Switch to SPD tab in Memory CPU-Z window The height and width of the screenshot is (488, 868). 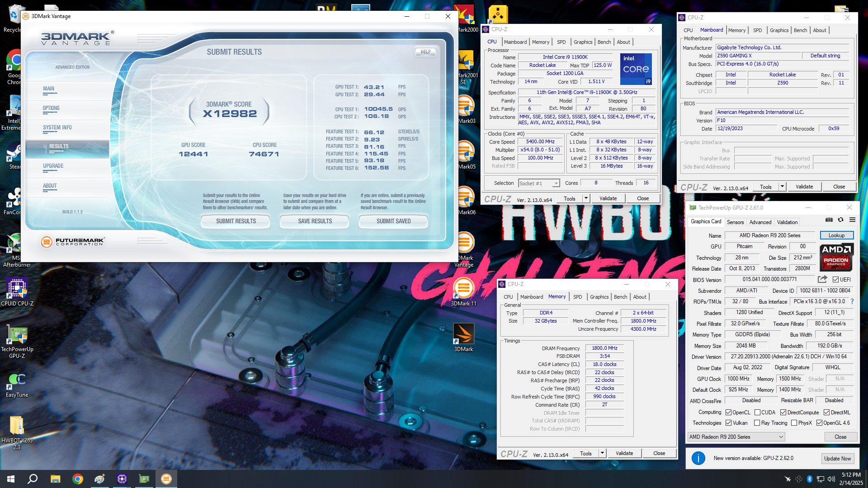coord(577,297)
